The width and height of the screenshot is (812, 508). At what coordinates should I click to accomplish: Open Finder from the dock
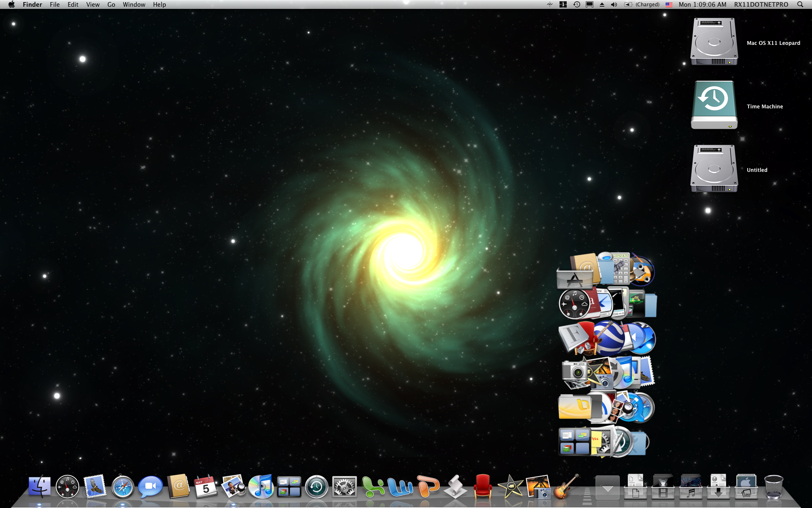point(40,486)
